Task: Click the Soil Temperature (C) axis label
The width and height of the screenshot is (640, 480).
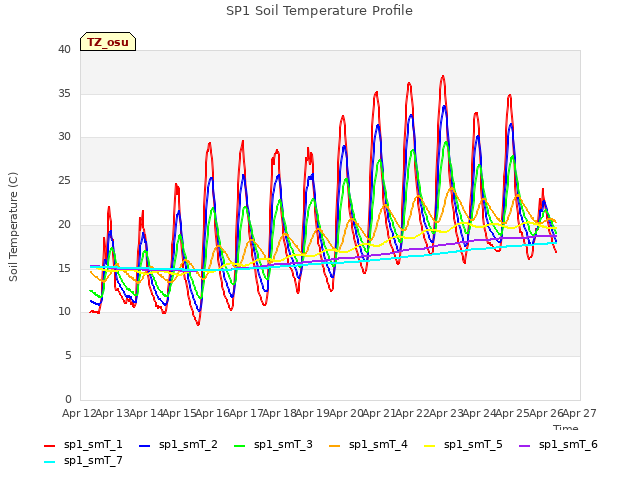Action: click(x=13, y=227)
